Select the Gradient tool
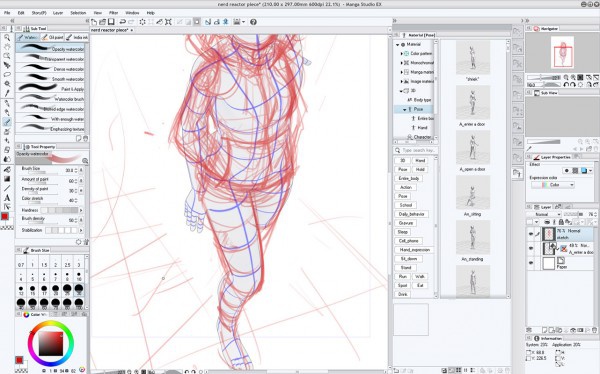This screenshot has width=600, height=374. pos(7,179)
